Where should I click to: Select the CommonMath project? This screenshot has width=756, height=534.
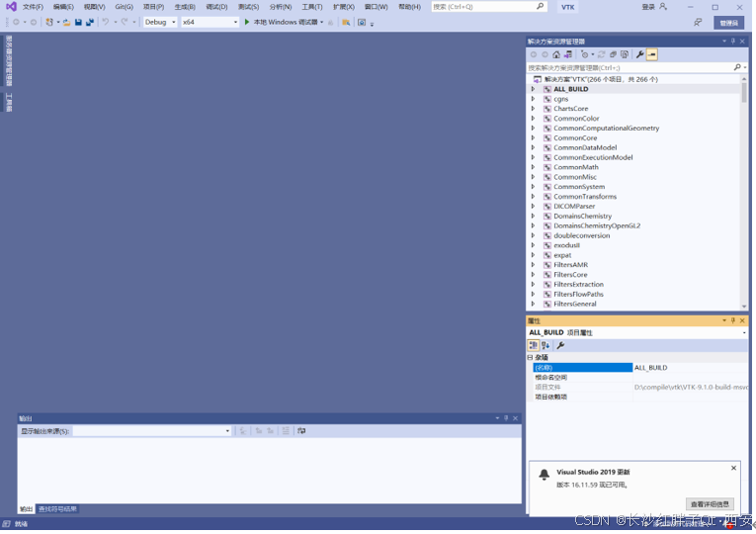tap(576, 167)
